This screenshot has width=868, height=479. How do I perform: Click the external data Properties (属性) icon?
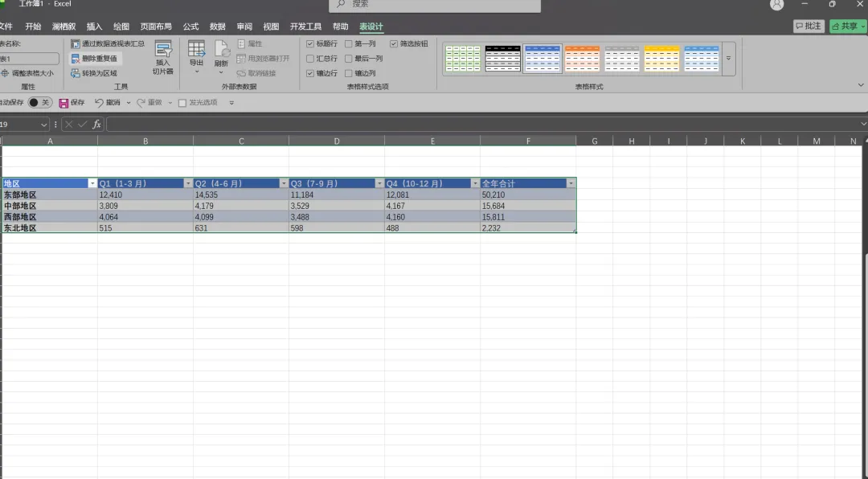[241, 43]
